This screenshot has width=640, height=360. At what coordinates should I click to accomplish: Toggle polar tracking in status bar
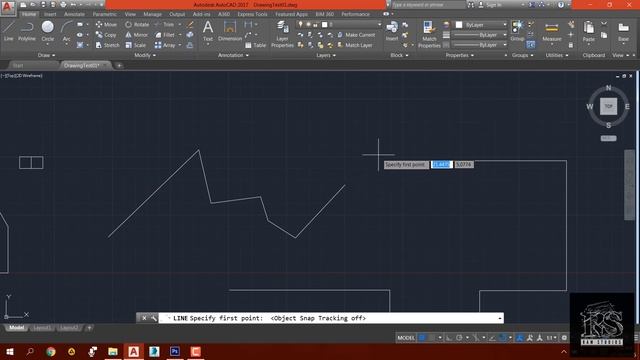point(459,338)
